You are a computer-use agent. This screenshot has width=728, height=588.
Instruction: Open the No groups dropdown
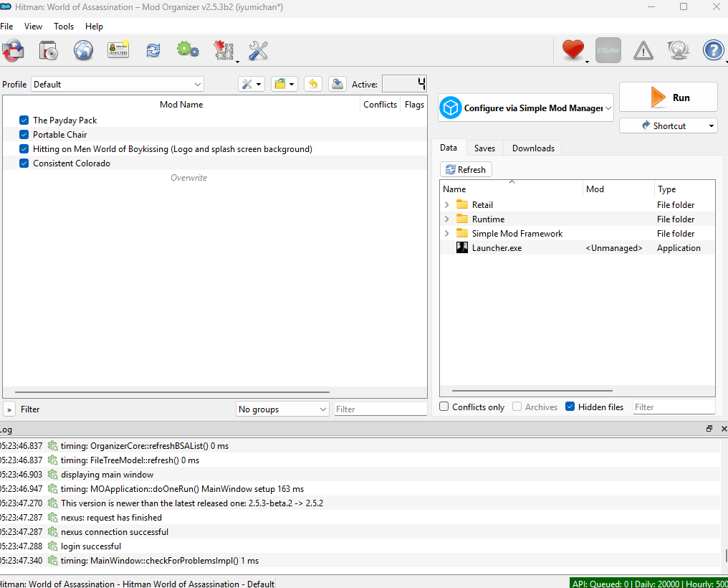[282, 409]
